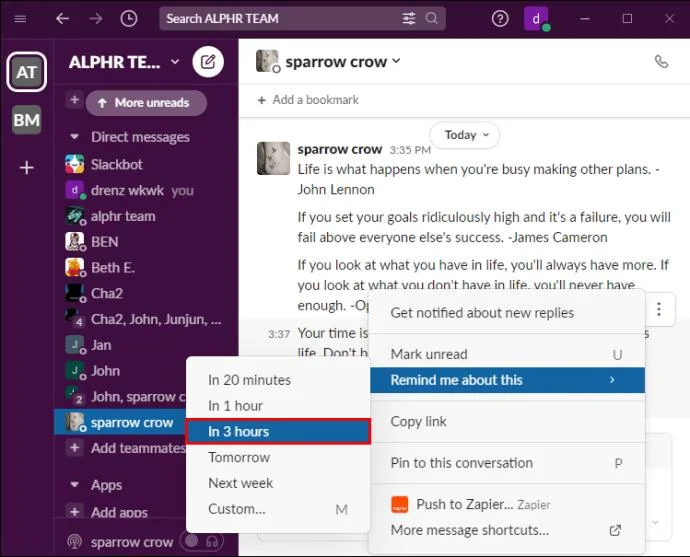Screen dimensions: 690x557
Task: Collapse the Apps section
Action: point(74,485)
